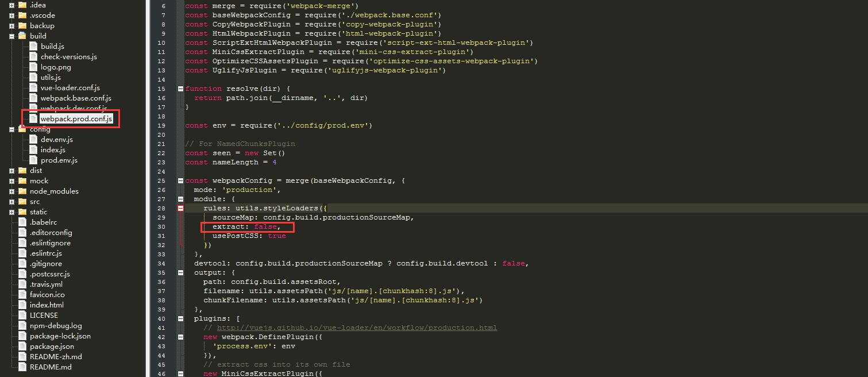This screenshot has width=868, height=377.
Task: Open npm-debug.log file
Action: point(56,325)
